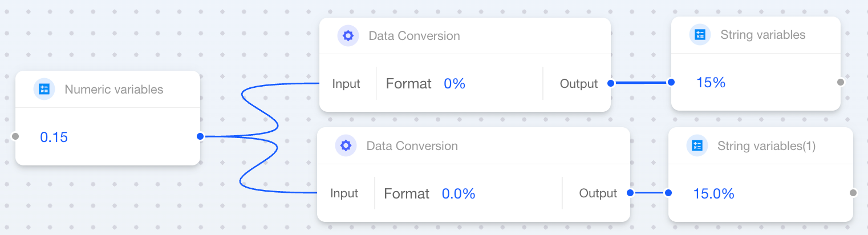Click the String variables(1) right output port
This screenshot has height=235, width=868.
tap(853, 193)
